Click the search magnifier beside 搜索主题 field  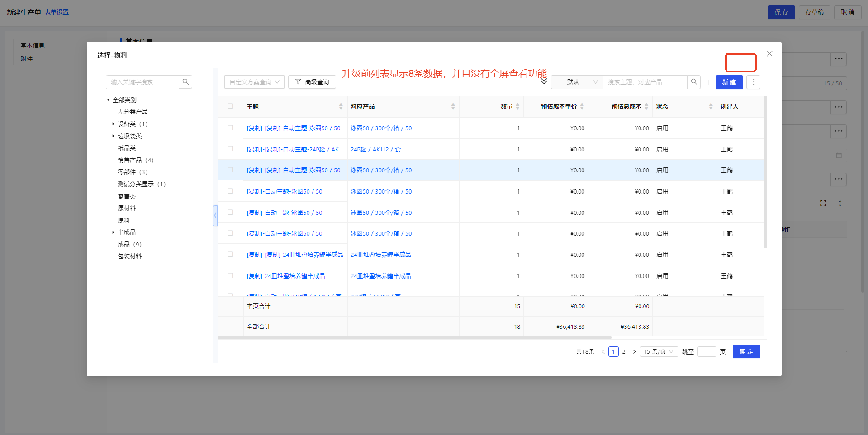coord(694,82)
